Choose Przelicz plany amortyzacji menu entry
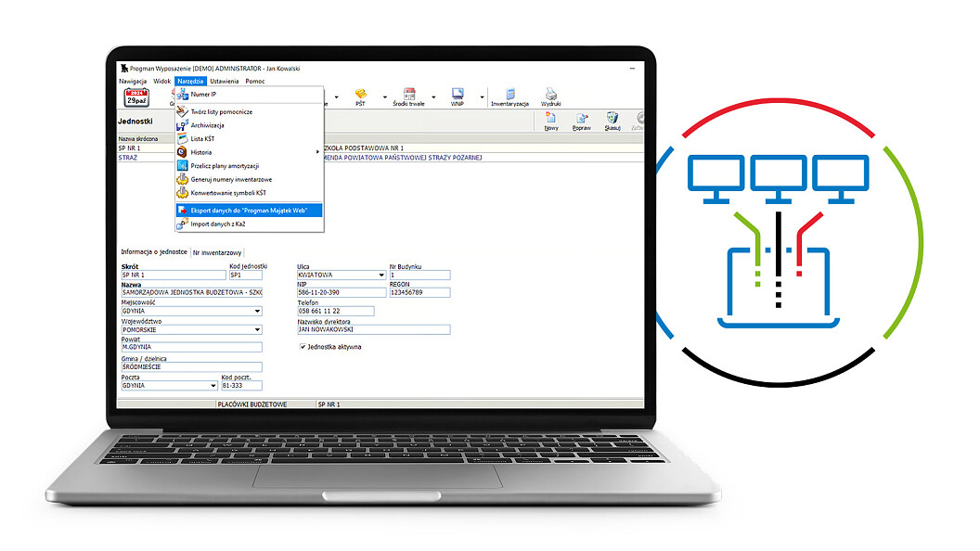Image resolution: width=980 pixels, height=551 pixels. pos(250,165)
